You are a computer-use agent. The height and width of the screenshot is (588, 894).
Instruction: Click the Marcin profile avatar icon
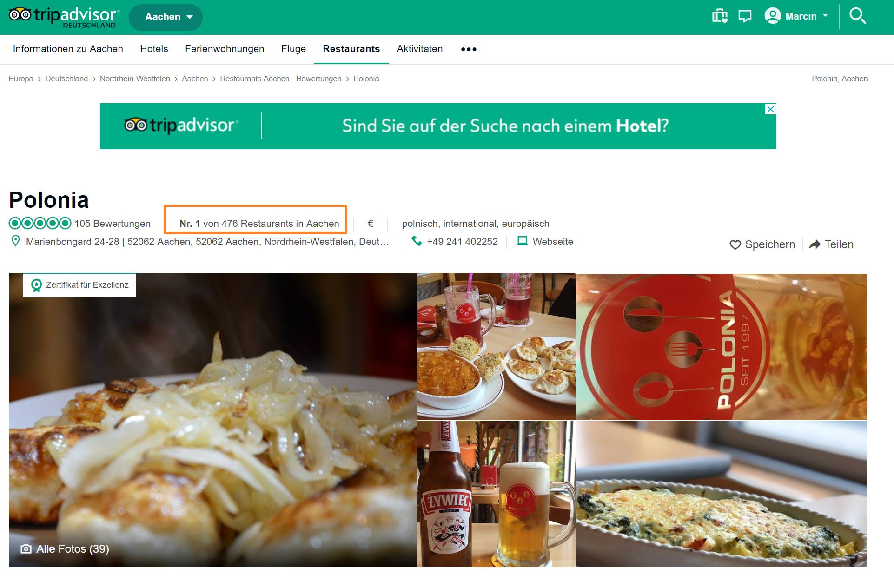772,16
